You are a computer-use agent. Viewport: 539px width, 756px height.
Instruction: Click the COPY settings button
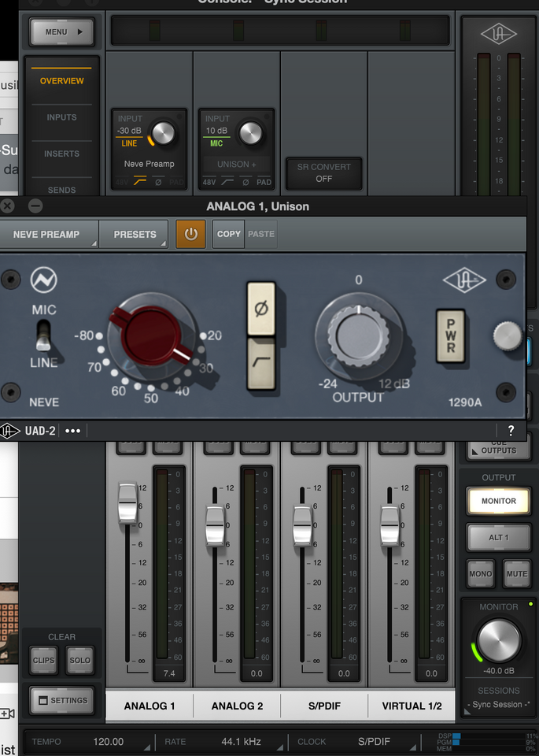coord(228,234)
